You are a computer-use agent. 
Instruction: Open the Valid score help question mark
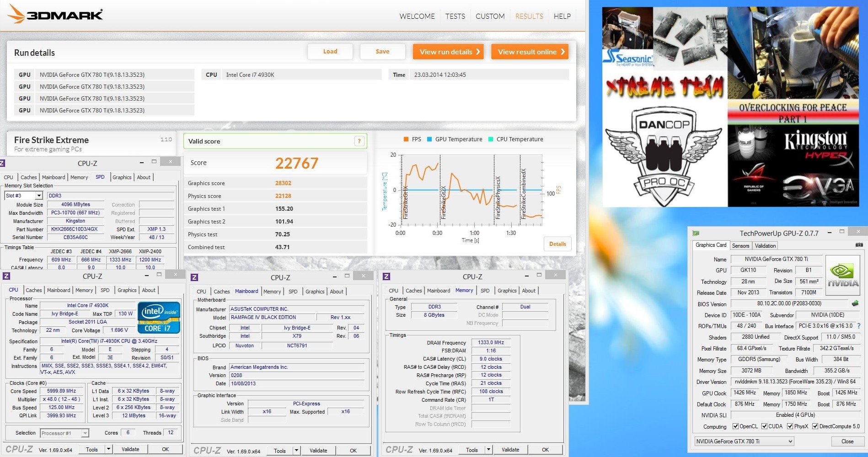point(359,141)
